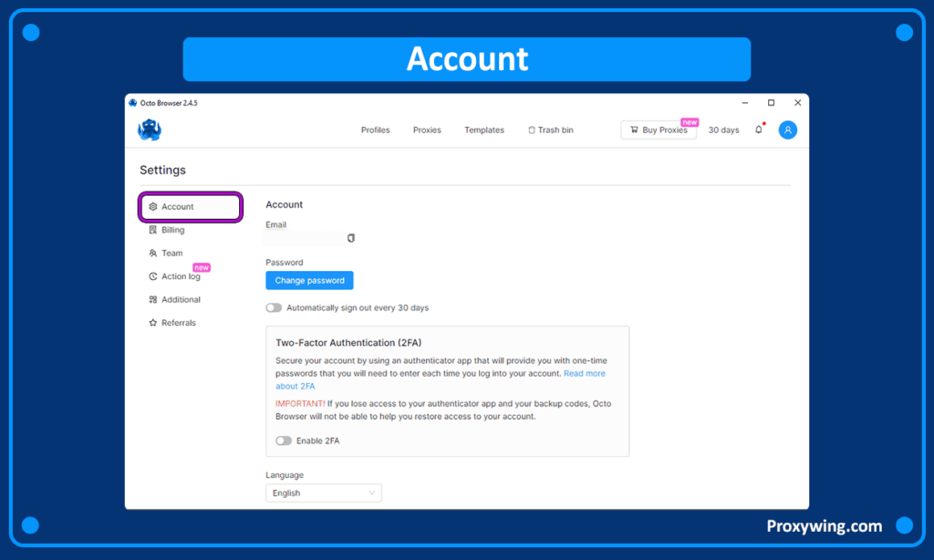The height and width of the screenshot is (560, 934).
Task: Open the Language dropdown showing English
Action: 324,493
